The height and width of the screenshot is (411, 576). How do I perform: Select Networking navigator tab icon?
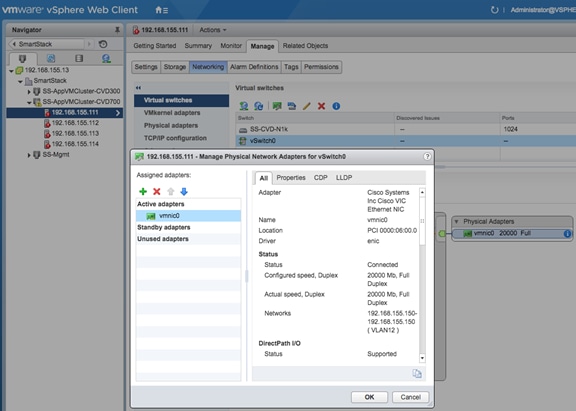[x=106, y=58]
